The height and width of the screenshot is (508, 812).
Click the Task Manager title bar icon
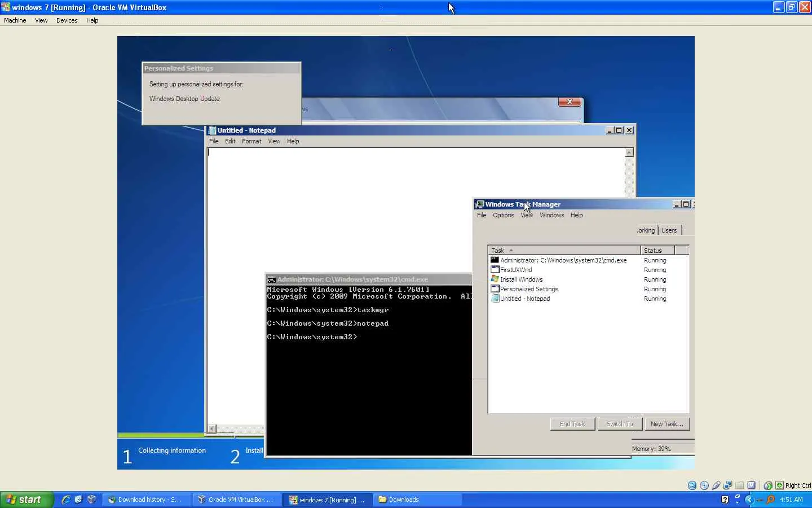coord(480,204)
